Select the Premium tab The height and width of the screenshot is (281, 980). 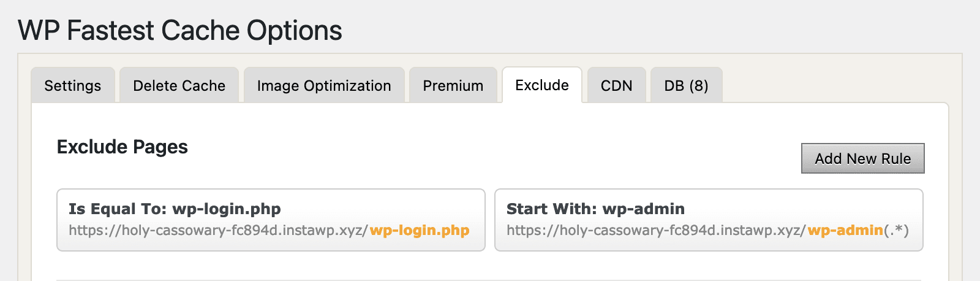point(453,86)
